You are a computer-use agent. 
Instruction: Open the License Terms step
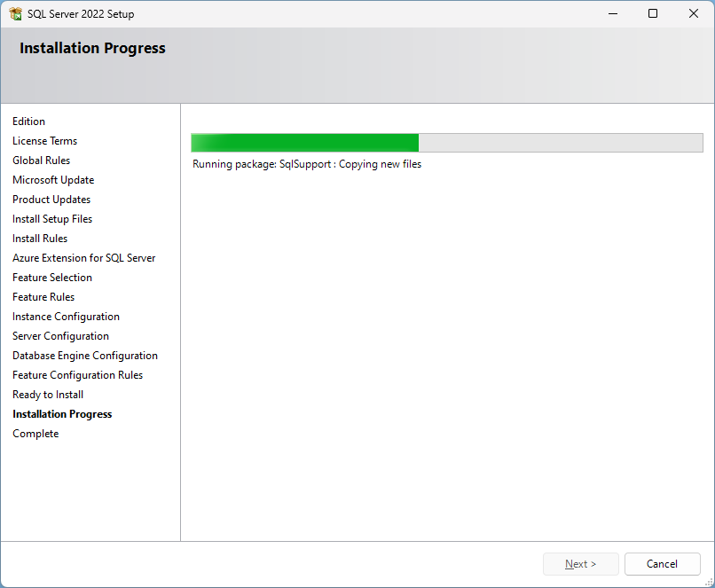coord(44,141)
